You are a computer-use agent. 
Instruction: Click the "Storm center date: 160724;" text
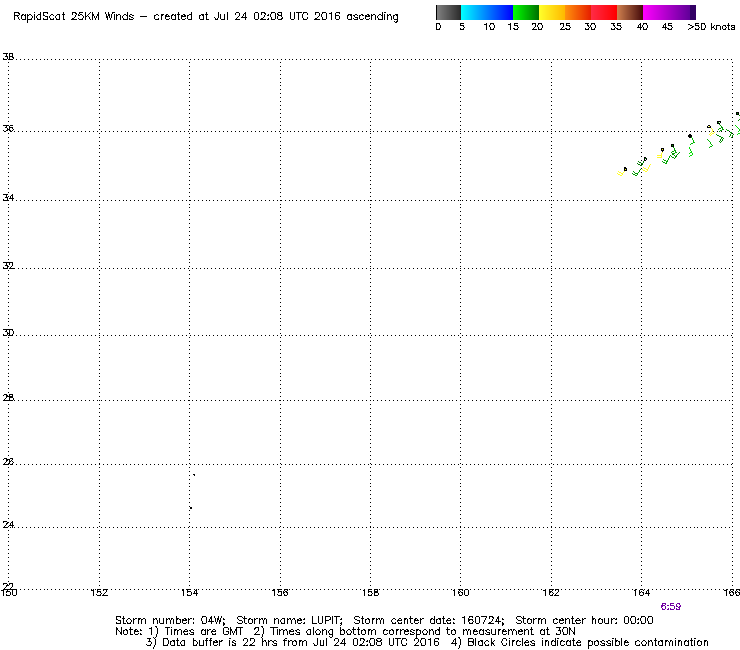point(429,620)
